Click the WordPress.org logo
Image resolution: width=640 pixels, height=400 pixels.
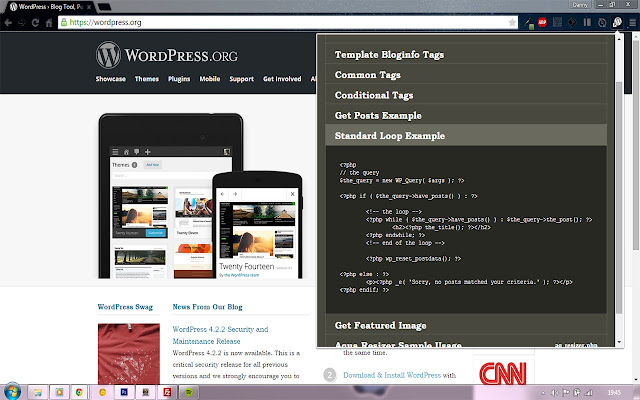coord(167,55)
